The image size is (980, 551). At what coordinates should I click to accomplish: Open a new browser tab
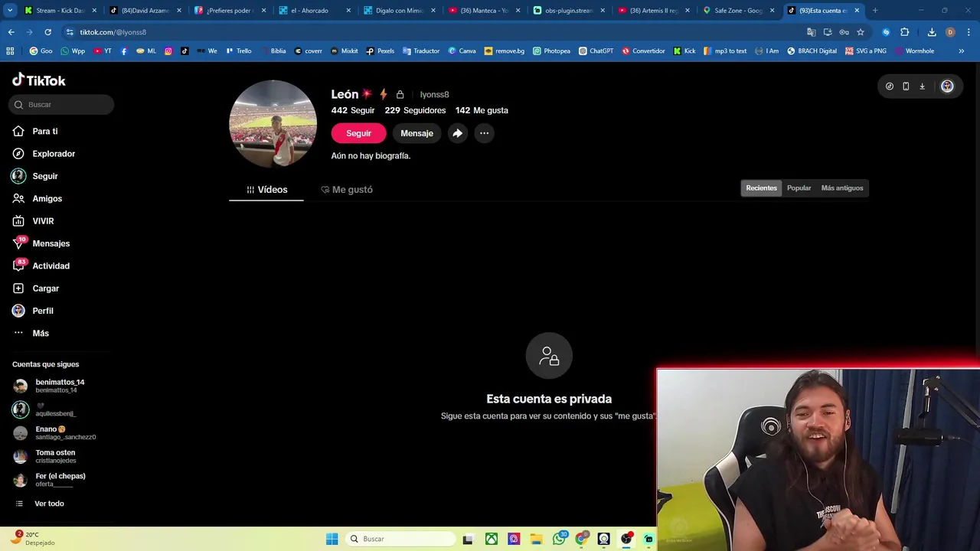[x=875, y=11]
